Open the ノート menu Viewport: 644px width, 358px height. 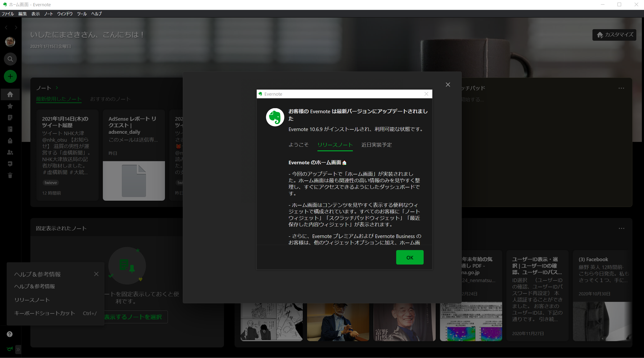(48, 14)
